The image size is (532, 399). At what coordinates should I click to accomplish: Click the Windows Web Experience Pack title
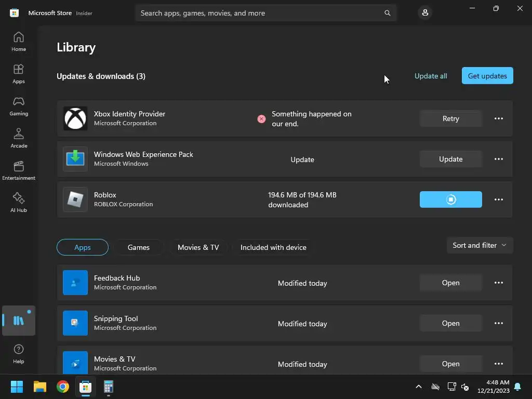pos(143,154)
